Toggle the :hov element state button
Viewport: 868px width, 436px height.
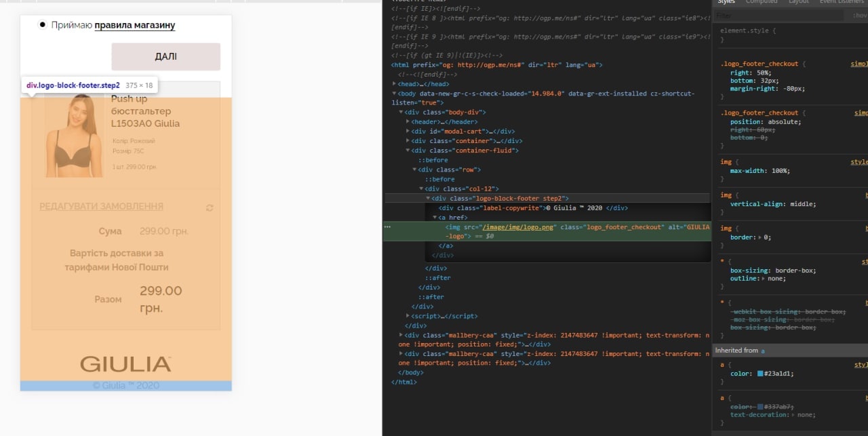click(x=860, y=15)
